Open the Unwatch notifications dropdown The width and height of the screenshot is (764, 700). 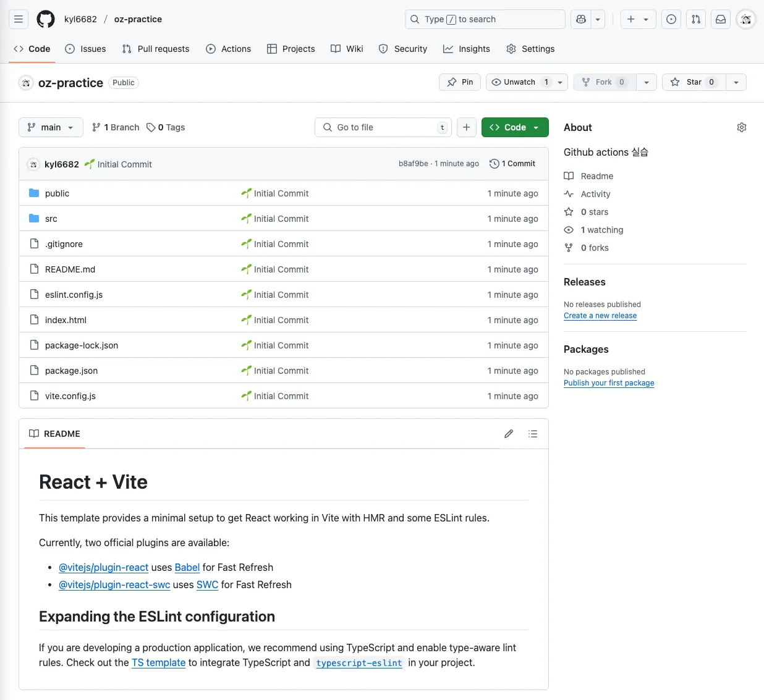pyautogui.click(x=527, y=82)
